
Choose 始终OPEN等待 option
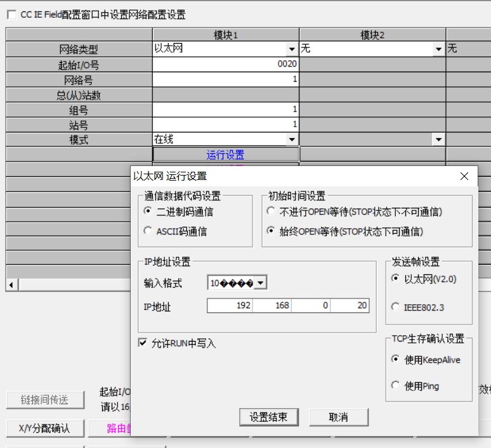[272, 231]
